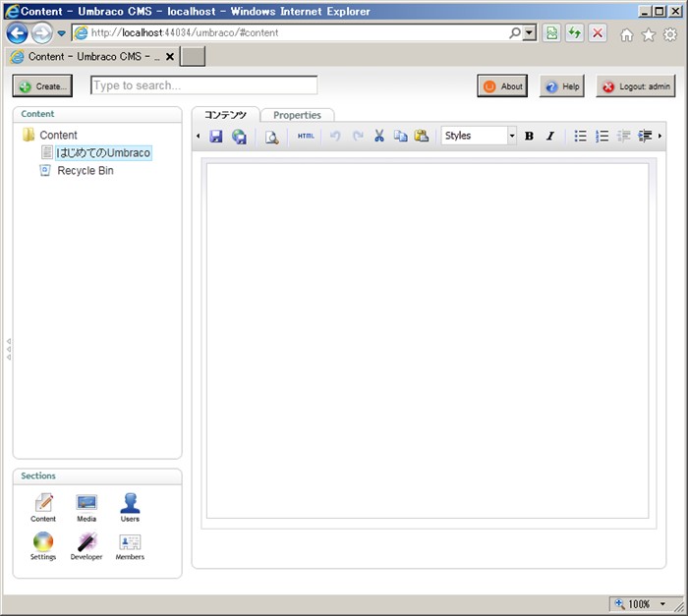Viewport: 688px width, 616px height.
Task: Click the Preview page icon
Action: 271,137
